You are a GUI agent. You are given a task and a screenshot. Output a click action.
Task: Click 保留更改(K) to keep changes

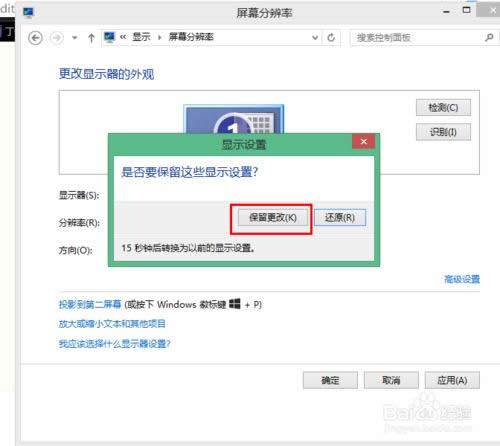(x=273, y=218)
